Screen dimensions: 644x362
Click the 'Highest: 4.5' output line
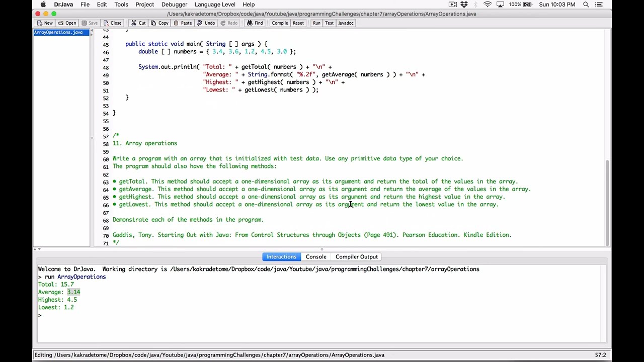(x=57, y=300)
